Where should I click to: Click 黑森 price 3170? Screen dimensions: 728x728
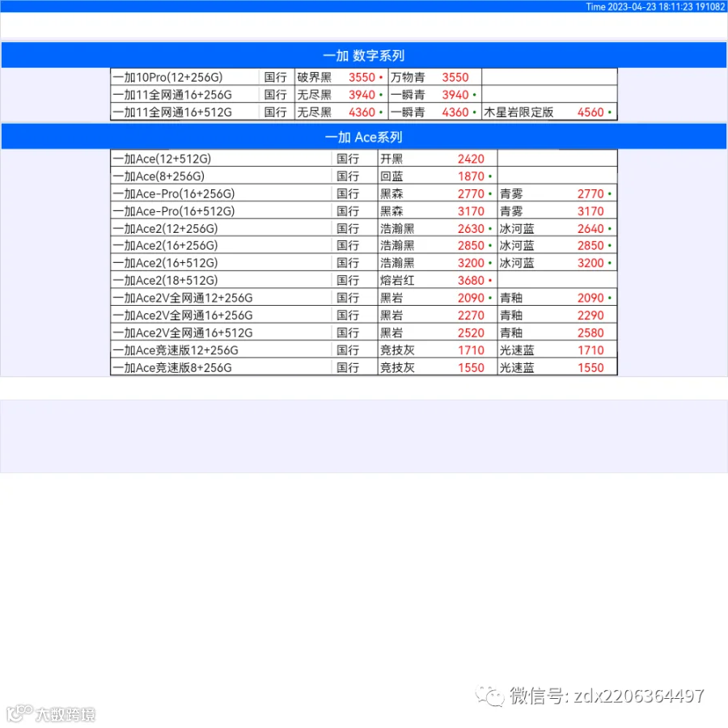(x=471, y=211)
